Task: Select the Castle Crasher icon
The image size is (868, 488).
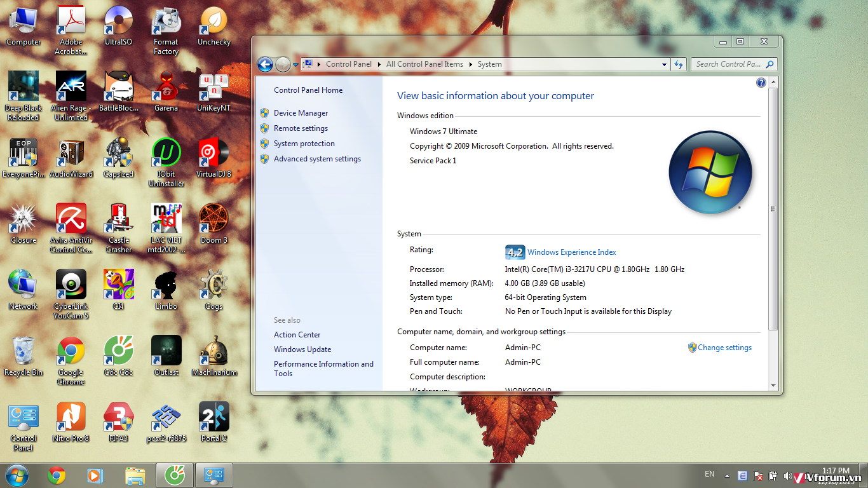Action: click(x=119, y=228)
